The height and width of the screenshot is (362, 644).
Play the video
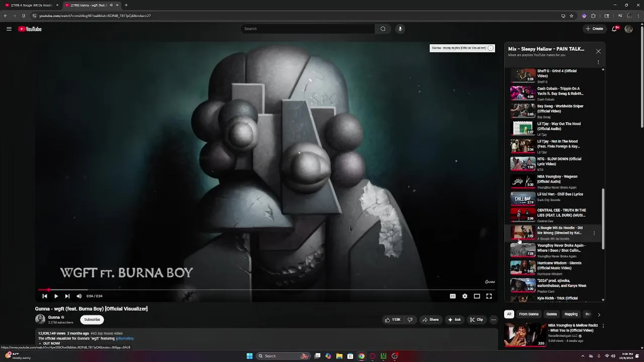coord(56,296)
